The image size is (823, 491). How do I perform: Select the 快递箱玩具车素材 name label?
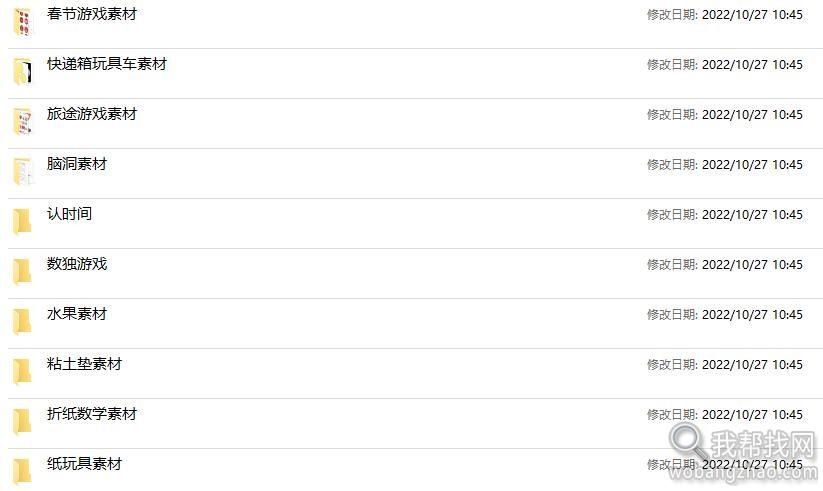pyautogui.click(x=107, y=64)
